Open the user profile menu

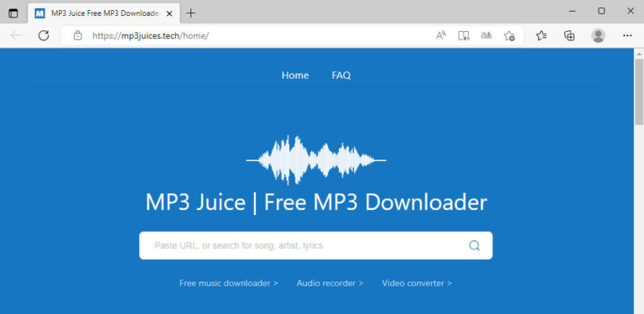point(599,36)
